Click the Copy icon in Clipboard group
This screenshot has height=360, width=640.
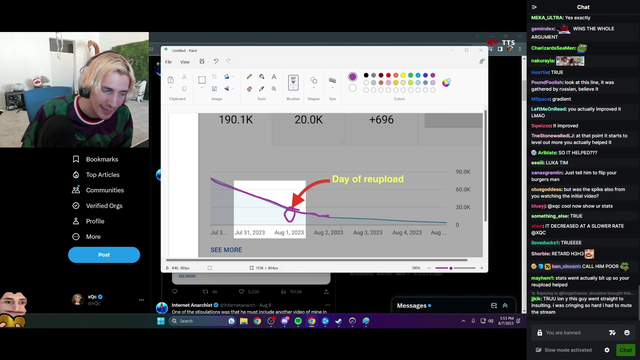184,89
